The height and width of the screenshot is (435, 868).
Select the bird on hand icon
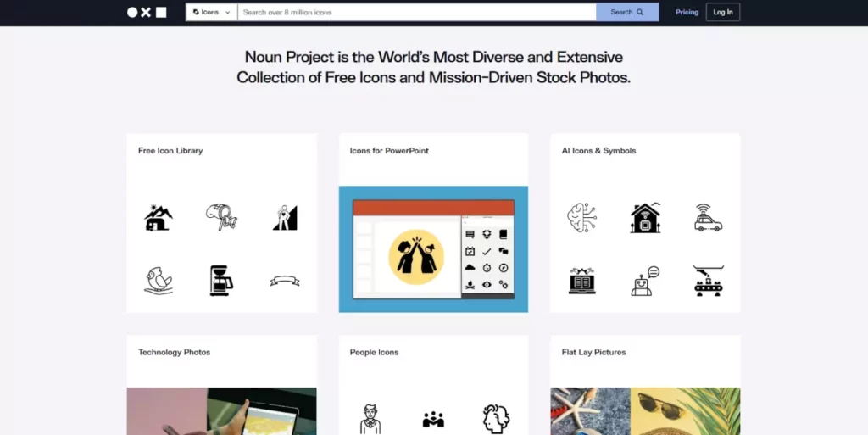coord(159,280)
